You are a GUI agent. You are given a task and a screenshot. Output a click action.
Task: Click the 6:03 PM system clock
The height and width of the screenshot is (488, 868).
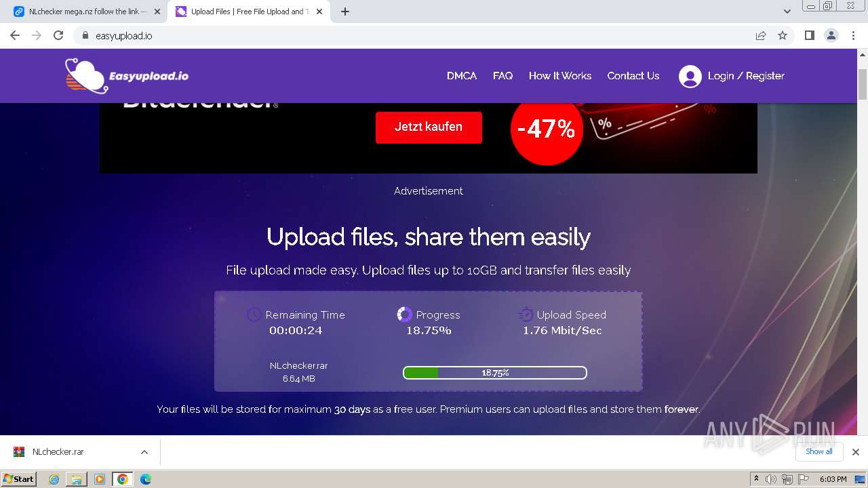[x=833, y=479]
